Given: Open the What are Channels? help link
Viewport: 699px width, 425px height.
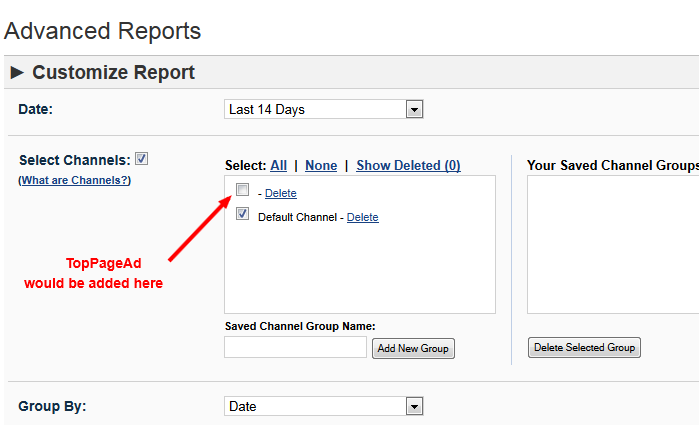Looking at the screenshot, I should click(x=75, y=180).
